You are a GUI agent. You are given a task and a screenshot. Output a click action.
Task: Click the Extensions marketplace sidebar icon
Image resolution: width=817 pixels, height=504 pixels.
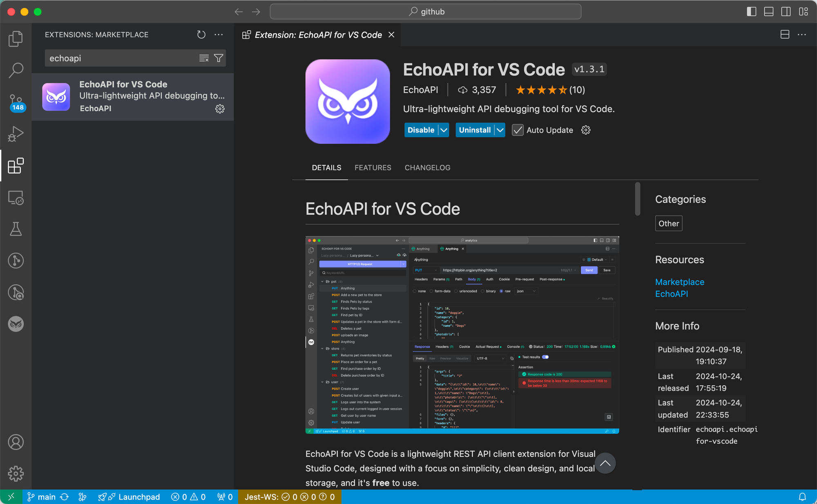pos(16,166)
